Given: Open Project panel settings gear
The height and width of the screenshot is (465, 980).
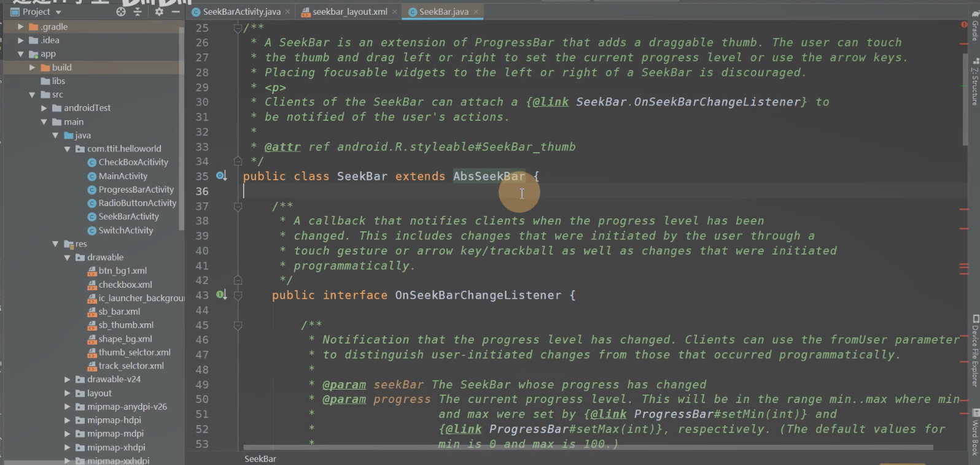Looking at the screenshot, I should tap(159, 12).
